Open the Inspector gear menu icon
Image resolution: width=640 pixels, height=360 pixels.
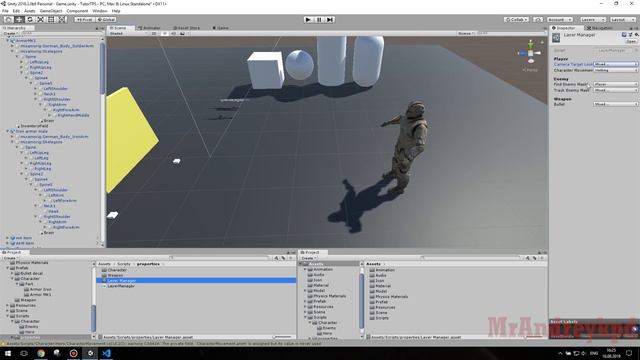click(636, 35)
